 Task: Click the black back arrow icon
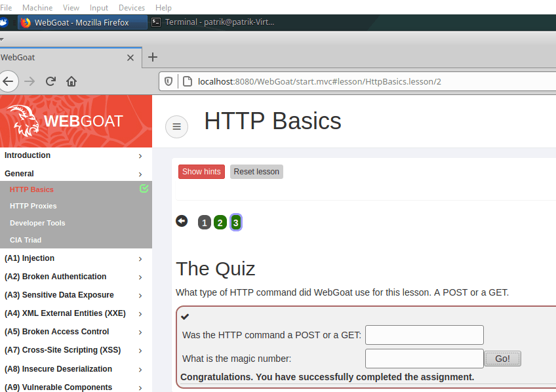(x=182, y=222)
